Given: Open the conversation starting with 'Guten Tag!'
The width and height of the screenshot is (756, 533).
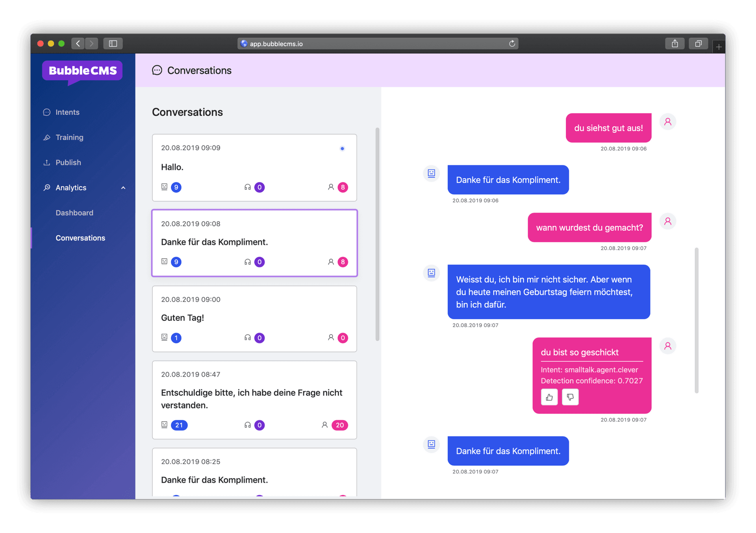Looking at the screenshot, I should 254,318.
